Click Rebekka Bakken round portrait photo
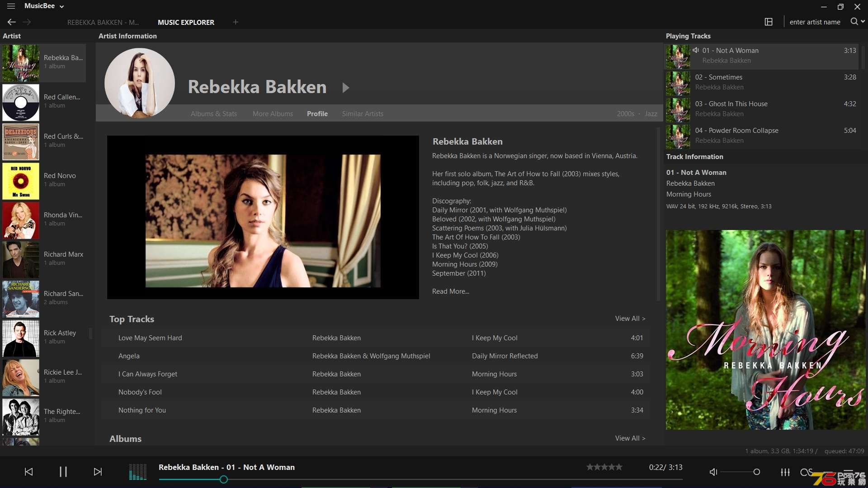Viewport: 868px width, 488px height. [x=140, y=83]
